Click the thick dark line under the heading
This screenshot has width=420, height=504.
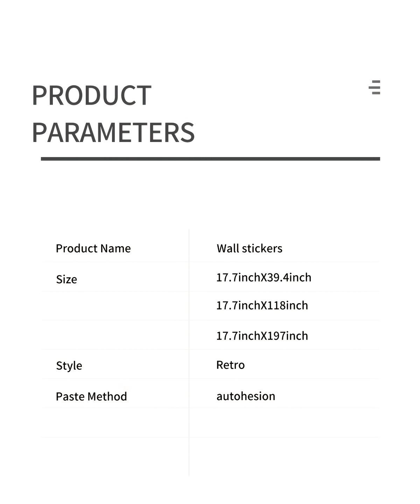(x=210, y=159)
